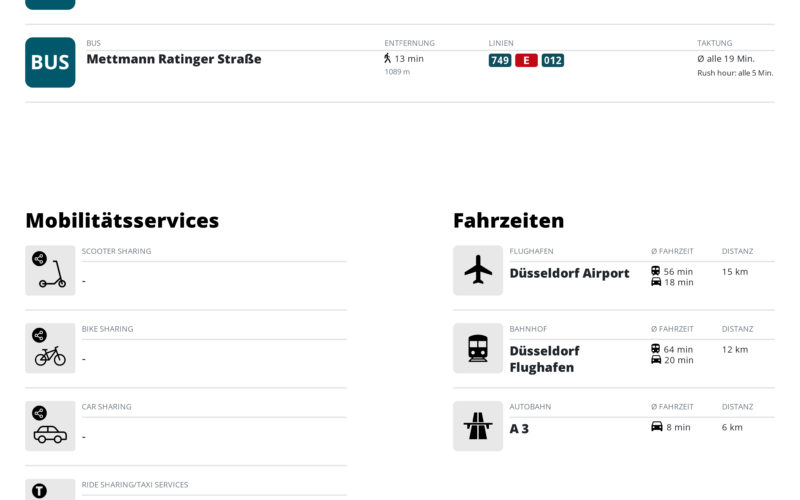The width and height of the screenshot is (800, 500).
Task: Click the airplane Flughafen icon
Action: tap(478, 270)
